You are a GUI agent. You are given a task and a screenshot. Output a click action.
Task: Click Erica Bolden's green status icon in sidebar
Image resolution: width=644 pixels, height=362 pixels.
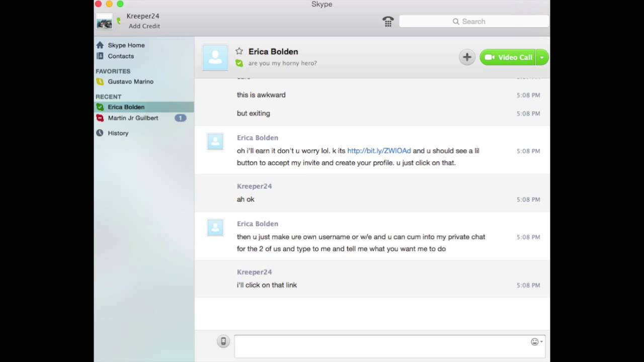(x=100, y=107)
